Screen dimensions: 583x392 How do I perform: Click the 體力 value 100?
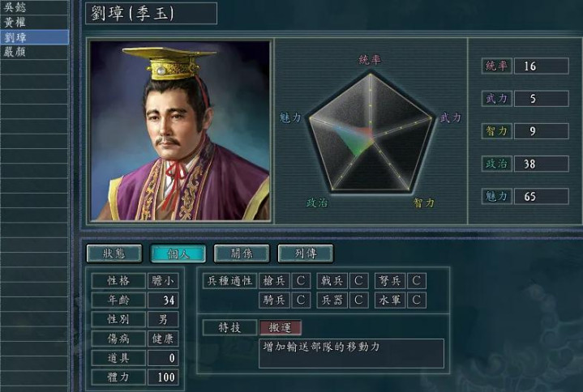[163, 377]
